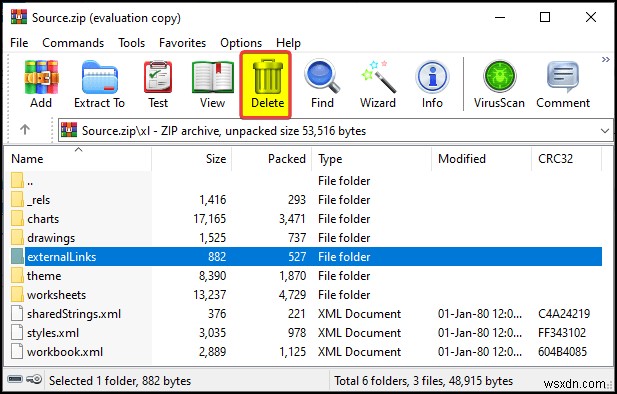
Task: Click the CRC32 value FF343102
Action: tap(562, 333)
